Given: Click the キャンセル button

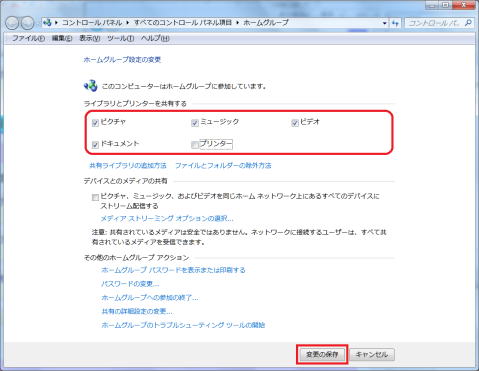Looking at the screenshot, I should pyautogui.click(x=372, y=354).
